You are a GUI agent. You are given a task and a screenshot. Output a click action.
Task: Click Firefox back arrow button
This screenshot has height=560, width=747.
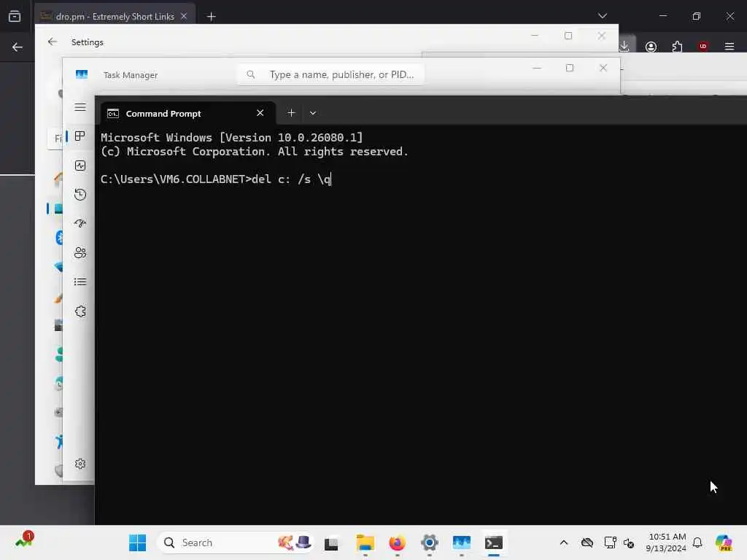pyautogui.click(x=18, y=47)
